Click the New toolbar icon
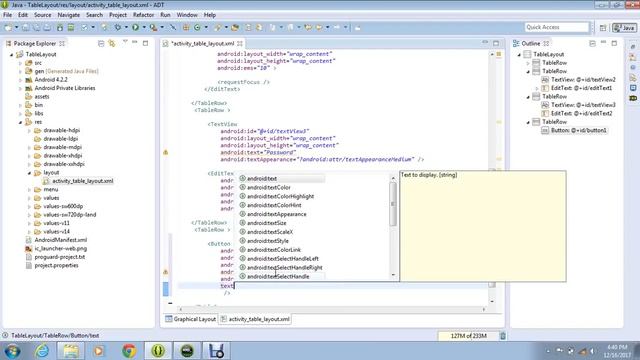 tap(8, 27)
